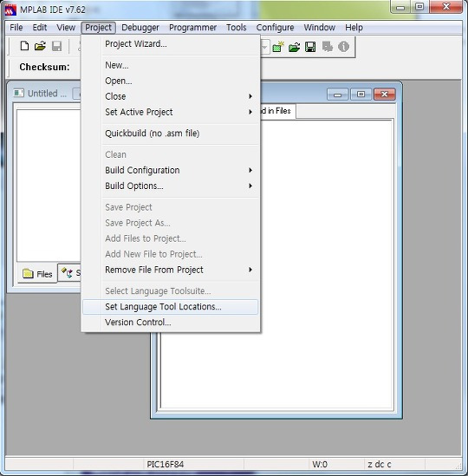Viewport: 468px width, 476px height.
Task: Select the Files tab with folder icon
Action: [37, 274]
